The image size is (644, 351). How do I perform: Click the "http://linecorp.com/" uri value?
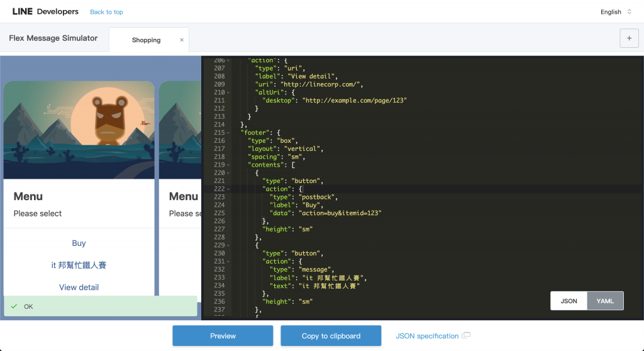[321, 84]
